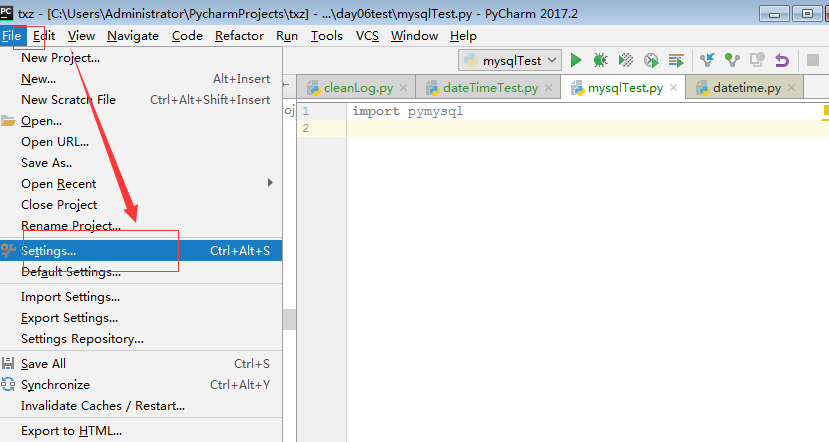
Task: Open the Navigate menu
Action: pyautogui.click(x=133, y=36)
